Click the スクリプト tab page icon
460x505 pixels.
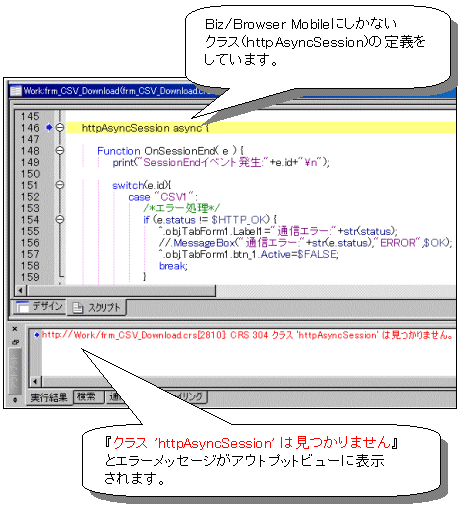(78, 308)
